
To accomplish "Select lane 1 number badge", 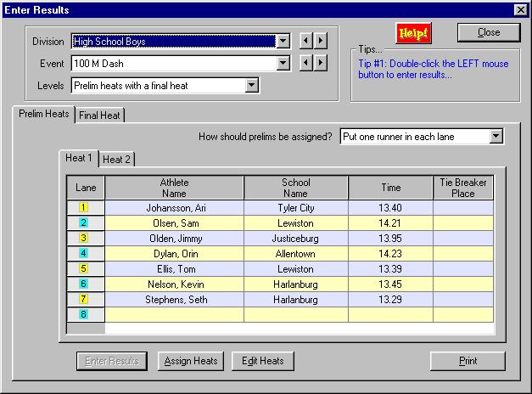I will pos(83,207).
